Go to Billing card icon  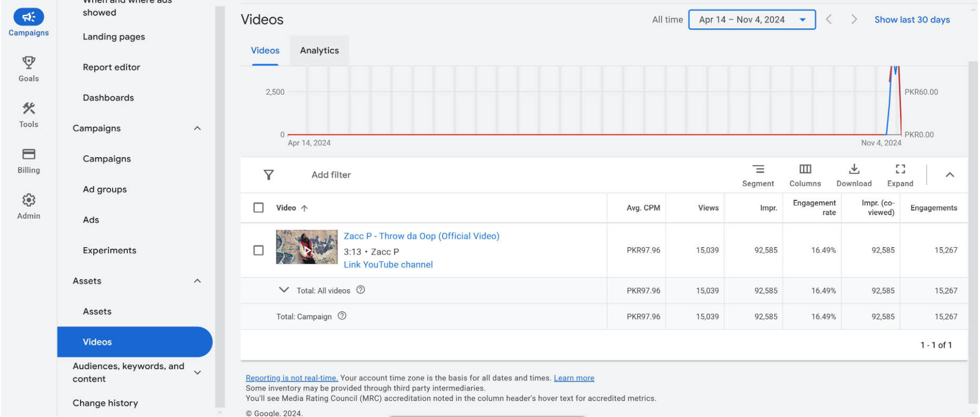(28, 155)
